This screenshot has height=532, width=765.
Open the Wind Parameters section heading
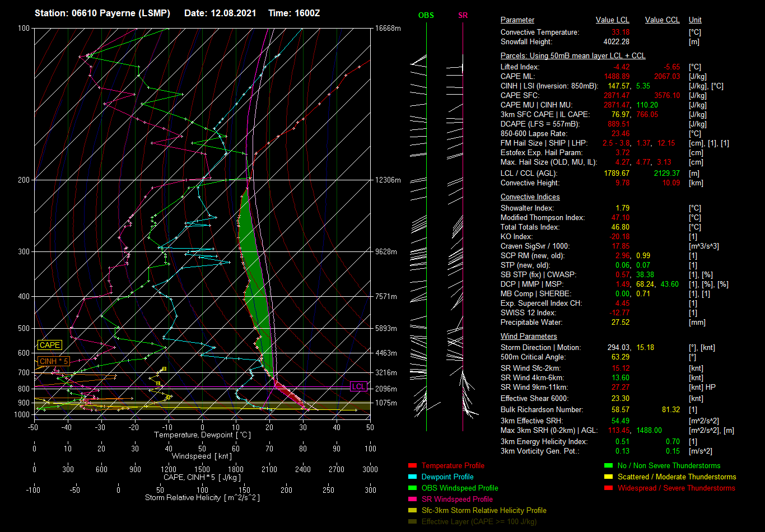point(529,337)
